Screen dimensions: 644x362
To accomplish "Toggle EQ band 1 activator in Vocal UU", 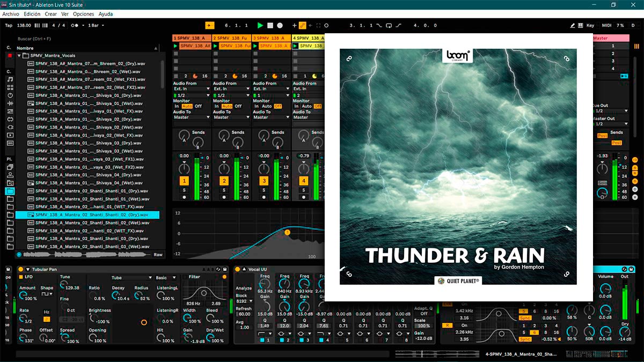I will pos(262,340).
